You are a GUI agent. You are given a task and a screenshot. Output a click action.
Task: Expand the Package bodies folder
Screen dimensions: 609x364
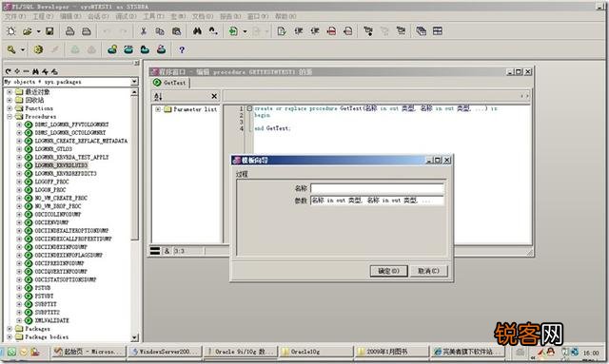coord(10,336)
